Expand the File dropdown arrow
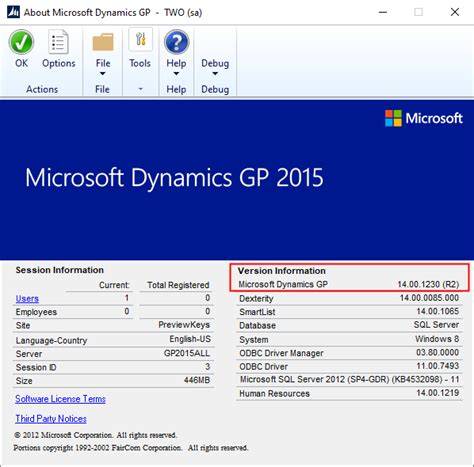Screen dimensions: 474x467 (103, 74)
